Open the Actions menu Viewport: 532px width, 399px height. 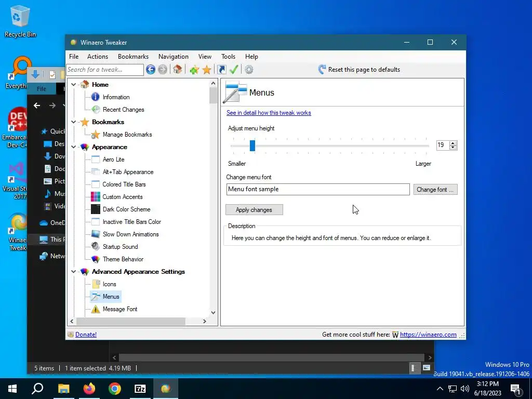click(x=98, y=57)
